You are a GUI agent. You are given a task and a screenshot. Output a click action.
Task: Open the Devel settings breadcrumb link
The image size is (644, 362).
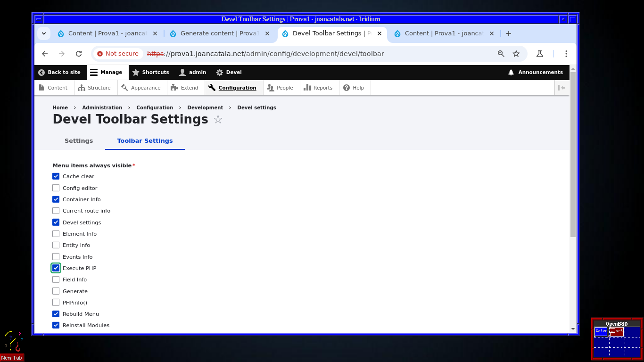[257, 108]
